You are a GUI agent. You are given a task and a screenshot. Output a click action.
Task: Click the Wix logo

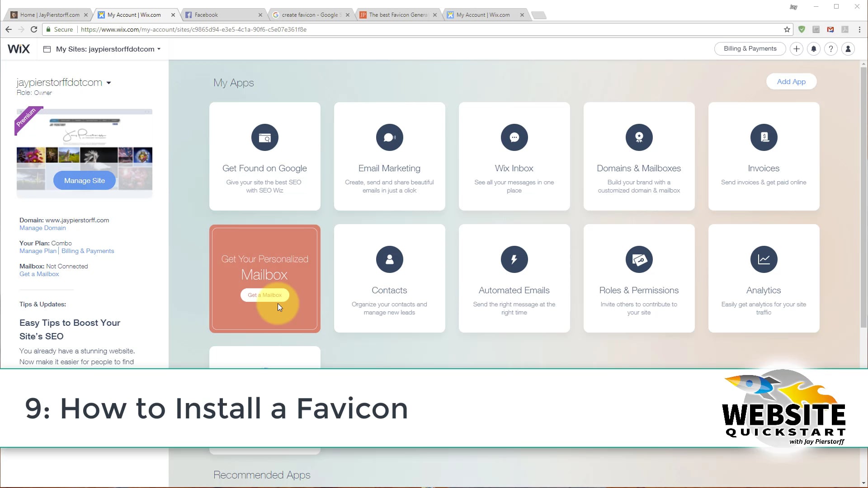pos(19,49)
